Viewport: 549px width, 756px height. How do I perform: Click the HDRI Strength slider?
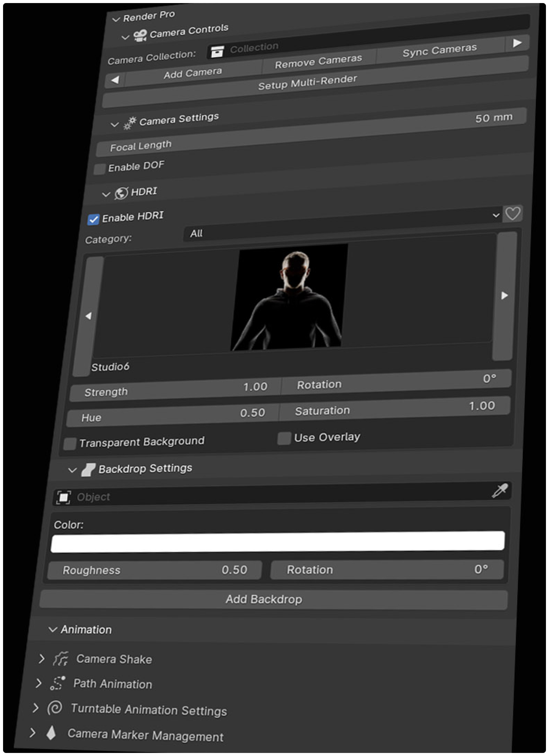[175, 389]
